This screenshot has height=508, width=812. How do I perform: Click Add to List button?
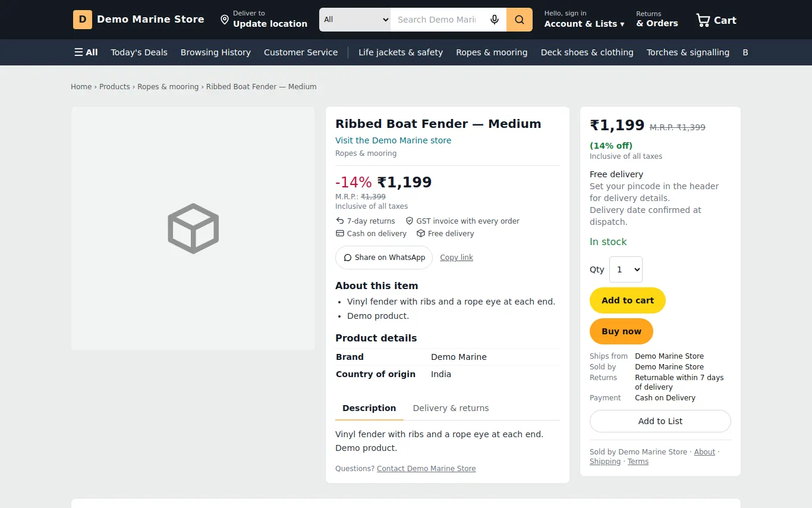click(660, 421)
